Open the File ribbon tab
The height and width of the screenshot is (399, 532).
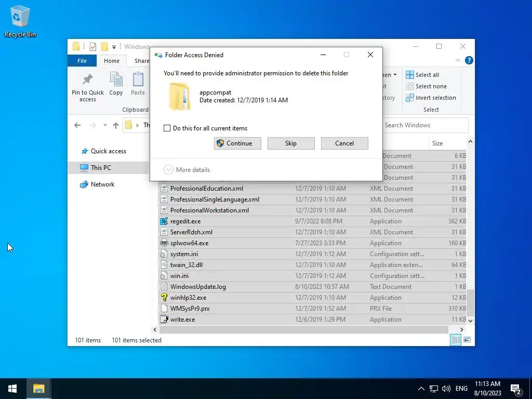(82, 61)
